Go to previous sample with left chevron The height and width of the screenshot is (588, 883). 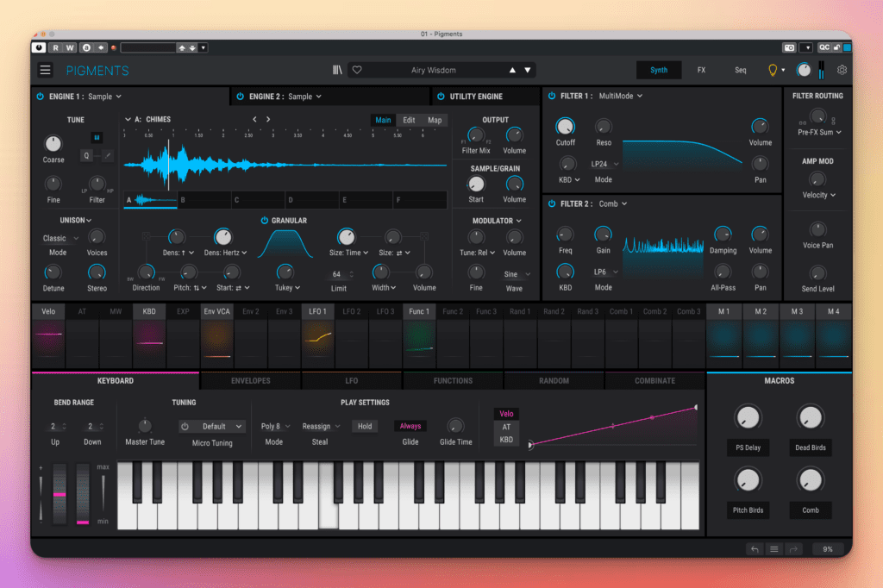point(254,119)
